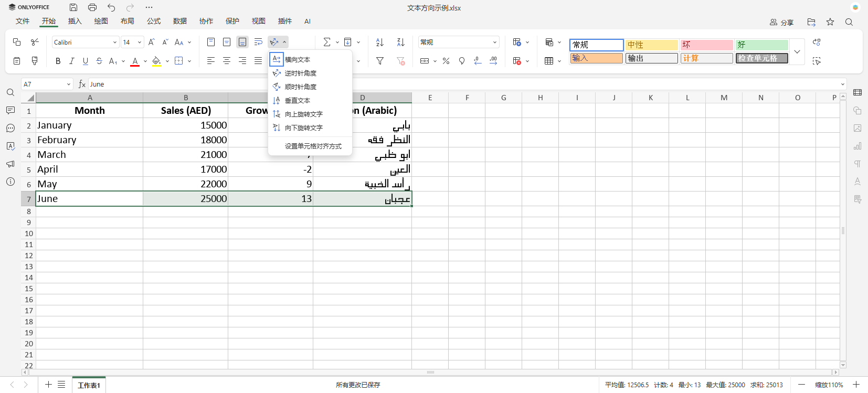Click Wrap text icon

click(258, 42)
